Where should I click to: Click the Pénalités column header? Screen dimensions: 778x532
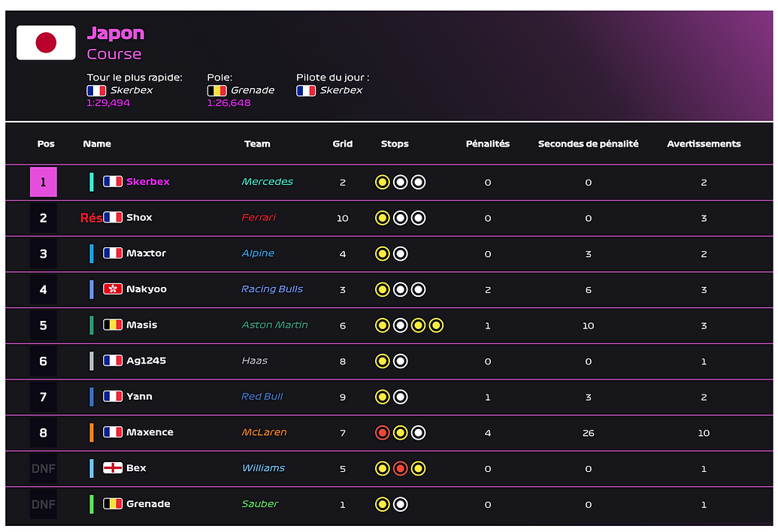(488, 144)
